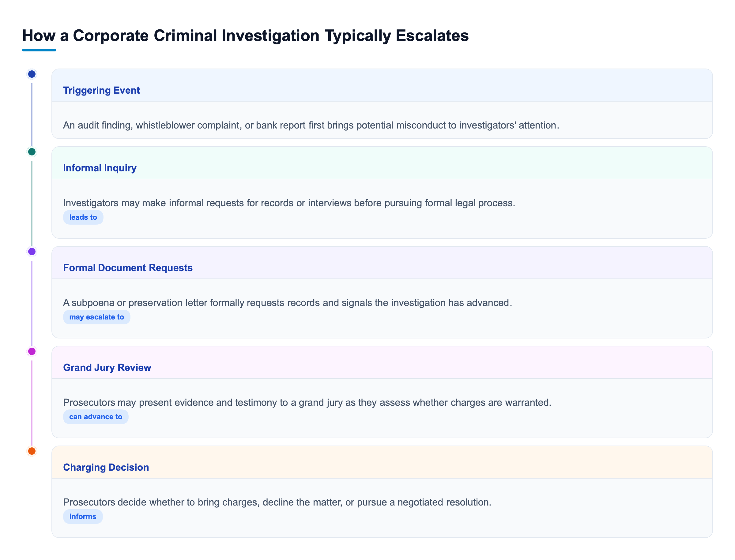The width and height of the screenshot is (735, 560).
Task: Click the audit finding, whistleblower complaint description
Action: click(311, 125)
